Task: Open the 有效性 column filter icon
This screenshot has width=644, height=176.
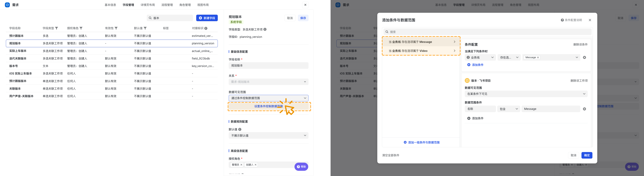Action: point(116,28)
